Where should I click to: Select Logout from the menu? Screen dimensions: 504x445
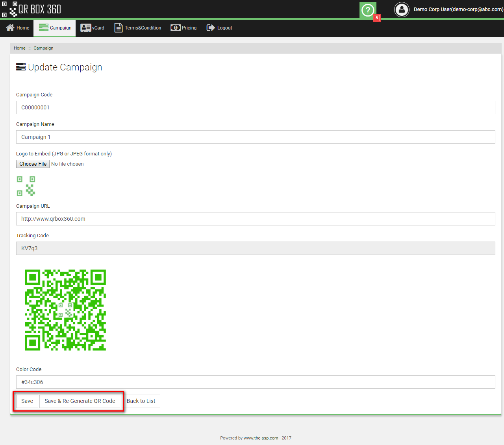[219, 28]
